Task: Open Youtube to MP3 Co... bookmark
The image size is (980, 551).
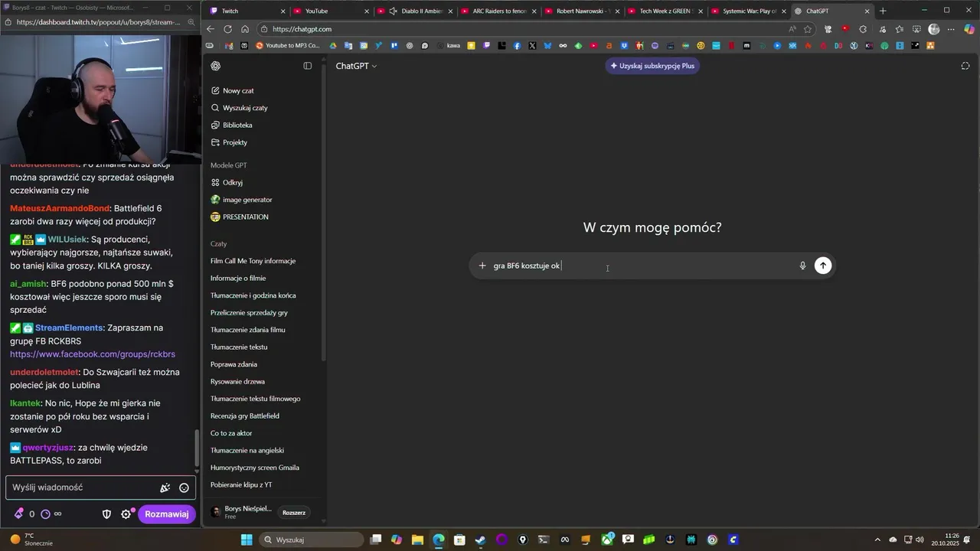Action: (287, 46)
